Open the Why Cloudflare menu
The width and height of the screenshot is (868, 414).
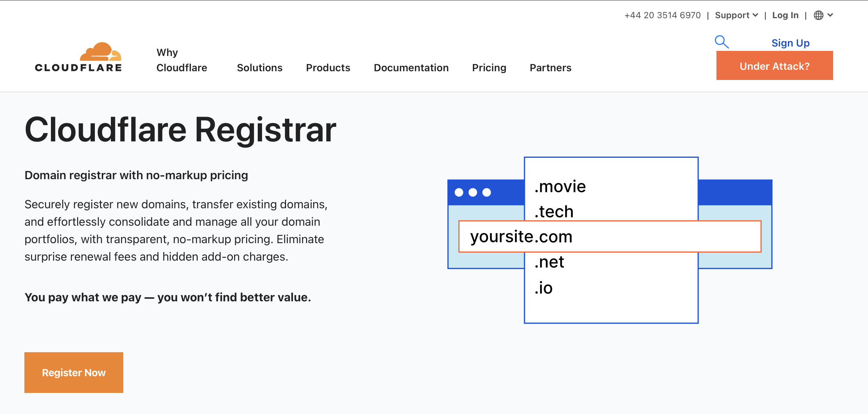(x=182, y=60)
